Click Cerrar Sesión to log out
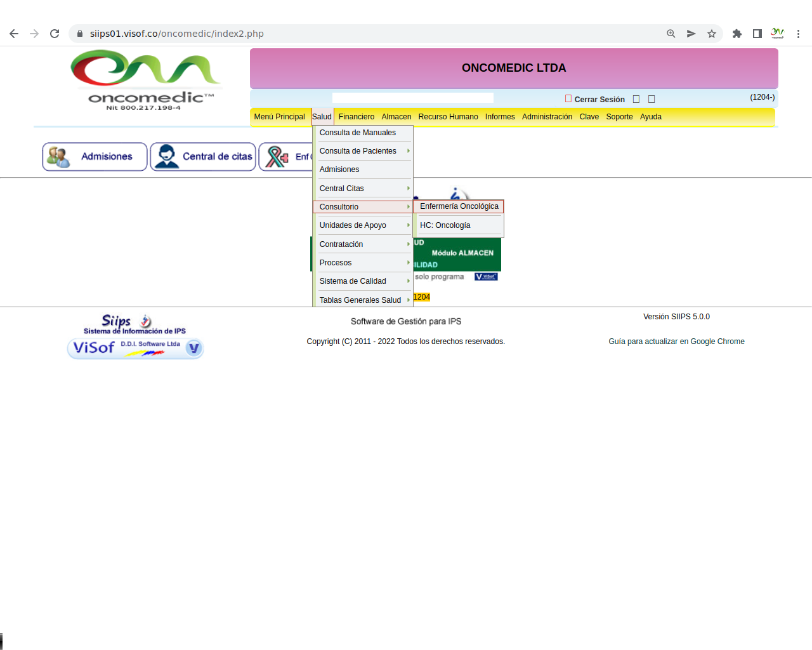This screenshot has width=812, height=650. [x=599, y=100]
